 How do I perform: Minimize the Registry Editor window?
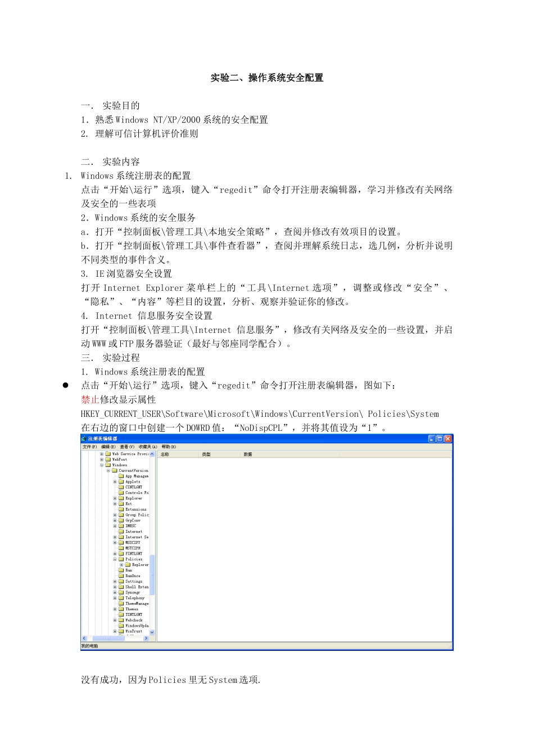[x=432, y=439]
